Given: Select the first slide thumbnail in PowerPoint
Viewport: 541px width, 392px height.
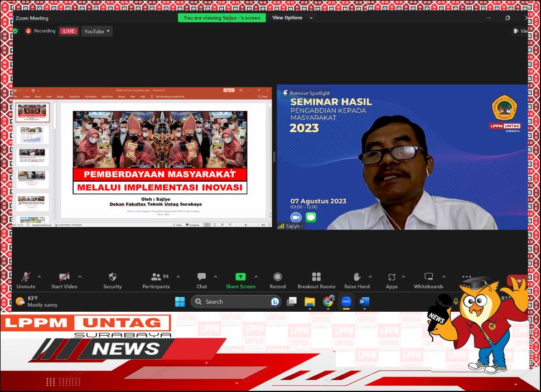Looking at the screenshot, I should [32, 113].
